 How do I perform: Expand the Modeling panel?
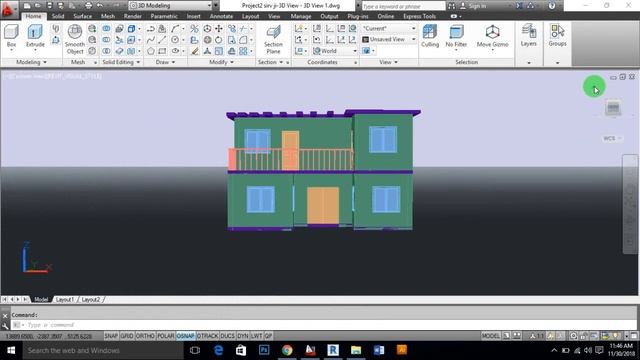pyautogui.click(x=31, y=62)
